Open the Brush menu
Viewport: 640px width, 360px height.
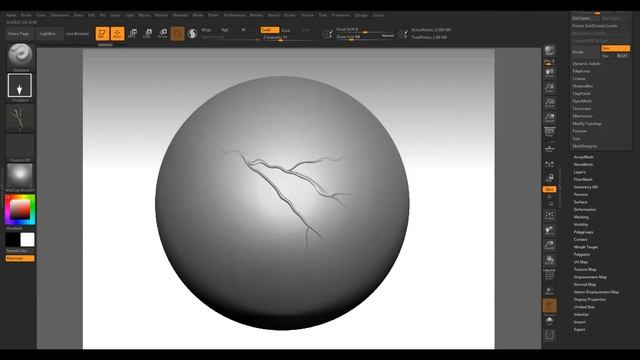pyautogui.click(x=26, y=15)
